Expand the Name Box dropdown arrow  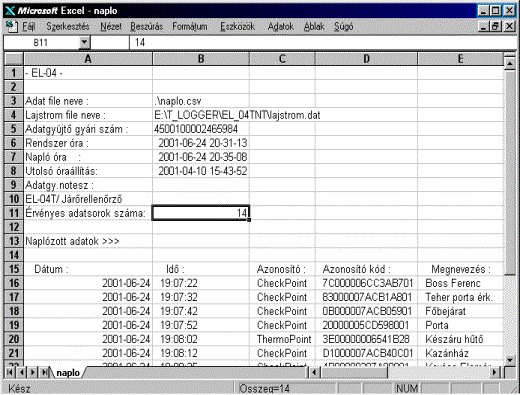click(84, 42)
